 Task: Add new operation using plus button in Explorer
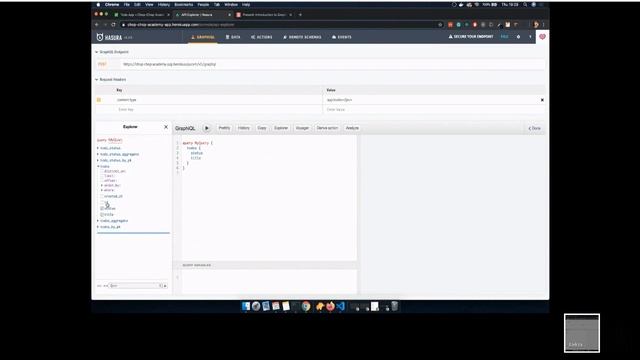click(x=165, y=286)
